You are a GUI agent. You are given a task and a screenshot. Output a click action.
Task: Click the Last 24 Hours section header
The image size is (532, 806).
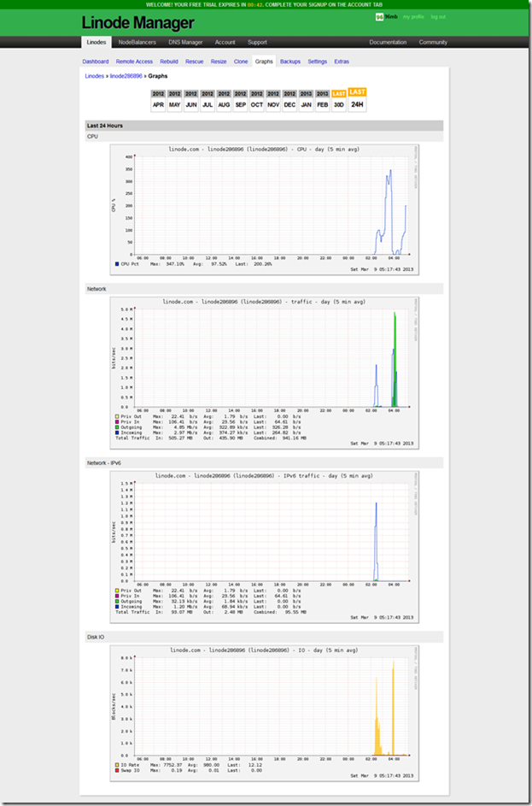coord(264,126)
